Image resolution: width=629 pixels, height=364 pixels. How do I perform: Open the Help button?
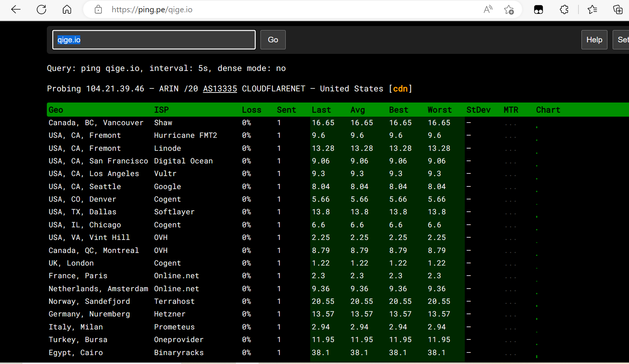(594, 40)
